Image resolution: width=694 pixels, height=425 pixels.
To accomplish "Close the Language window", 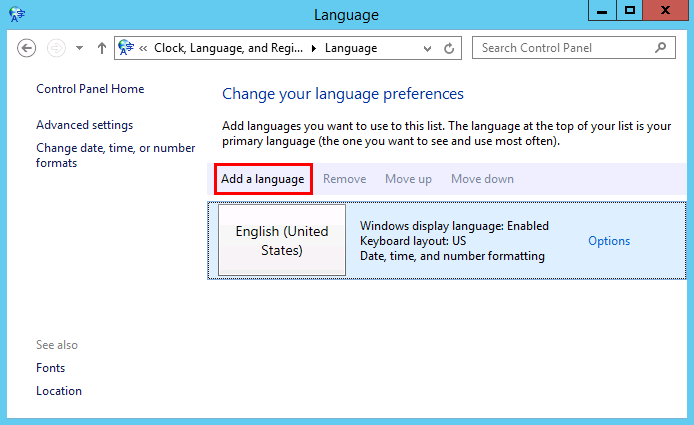I will [x=665, y=11].
